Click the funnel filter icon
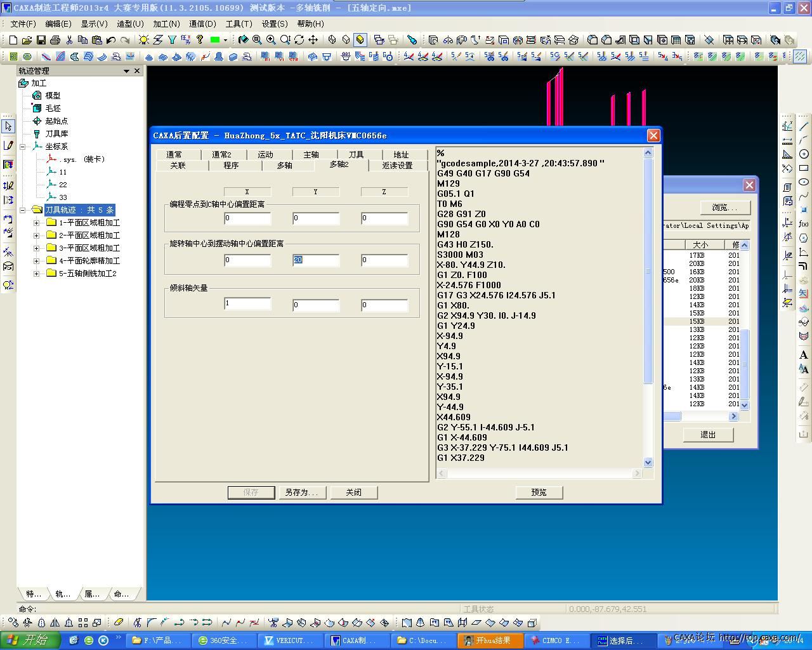 tap(171, 39)
